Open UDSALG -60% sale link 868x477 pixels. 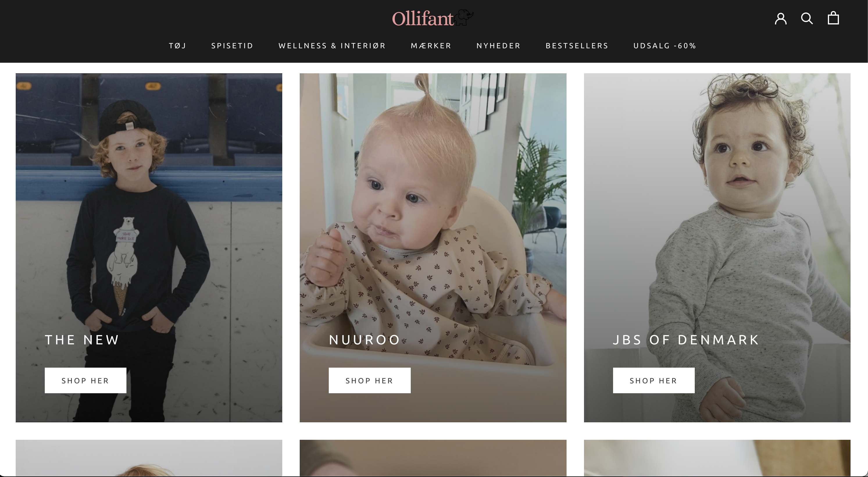665,46
